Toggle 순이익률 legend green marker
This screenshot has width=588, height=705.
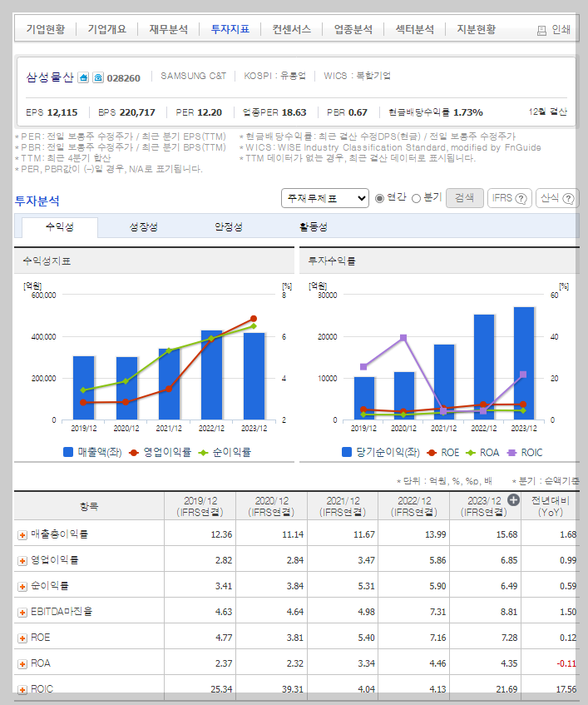[x=203, y=453]
